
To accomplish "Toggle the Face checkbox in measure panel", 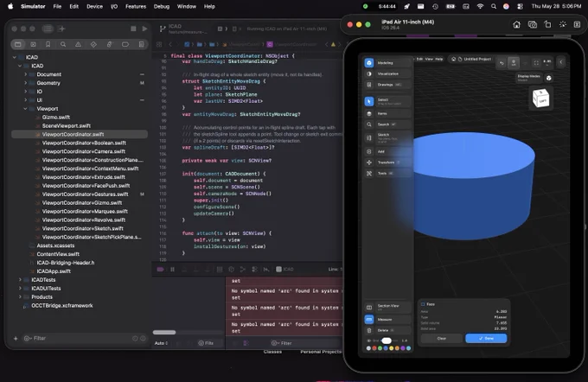I will click(423, 304).
